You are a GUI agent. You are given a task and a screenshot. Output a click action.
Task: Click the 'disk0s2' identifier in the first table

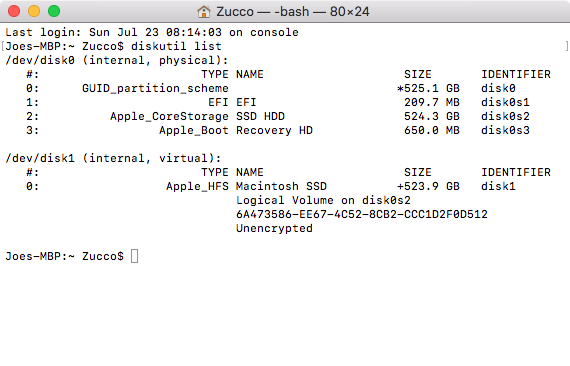[505, 116]
